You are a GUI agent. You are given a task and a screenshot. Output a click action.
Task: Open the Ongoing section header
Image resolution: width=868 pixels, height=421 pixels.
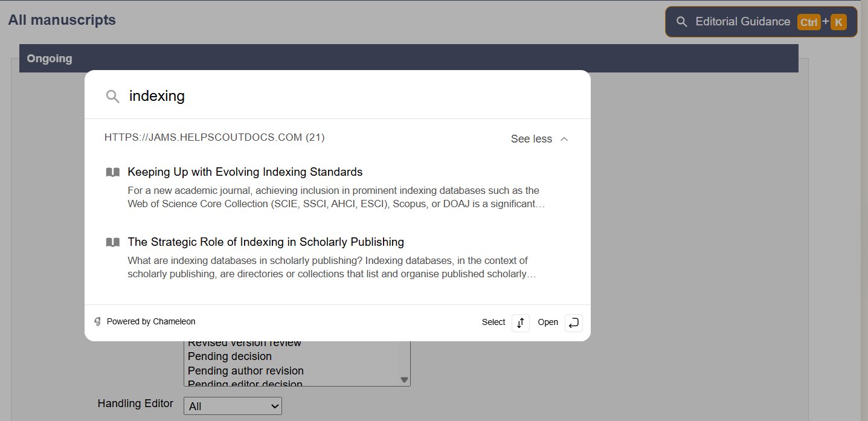pos(50,59)
